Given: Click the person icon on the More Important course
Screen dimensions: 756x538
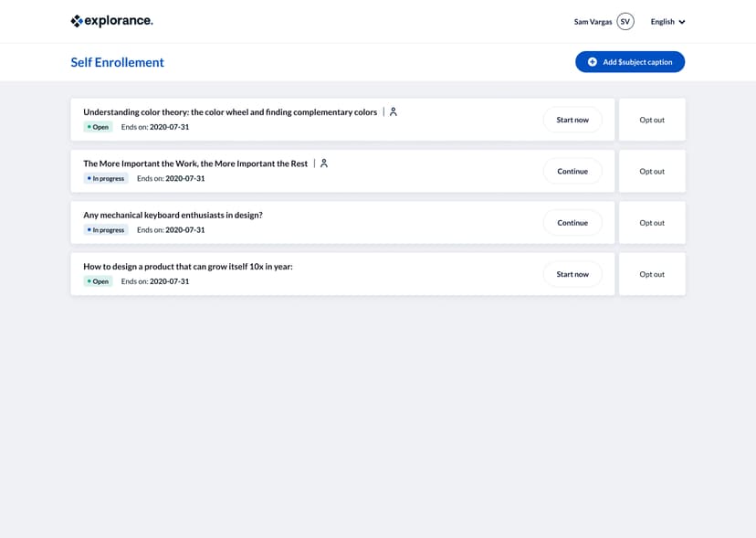Looking at the screenshot, I should pyautogui.click(x=324, y=163).
